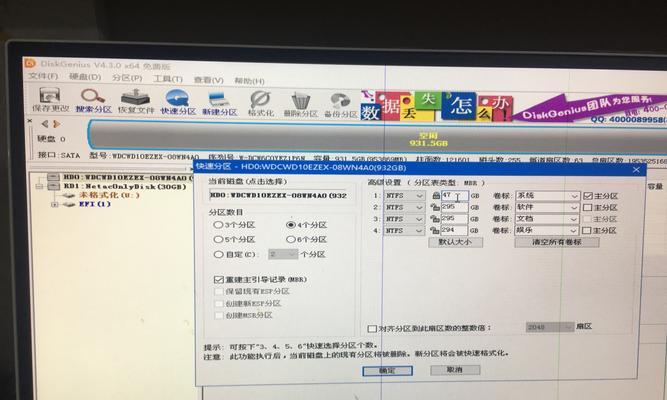Click the RD1 NetacOnlyDisk drive icon
This screenshot has width=667, height=400.
coord(54,186)
